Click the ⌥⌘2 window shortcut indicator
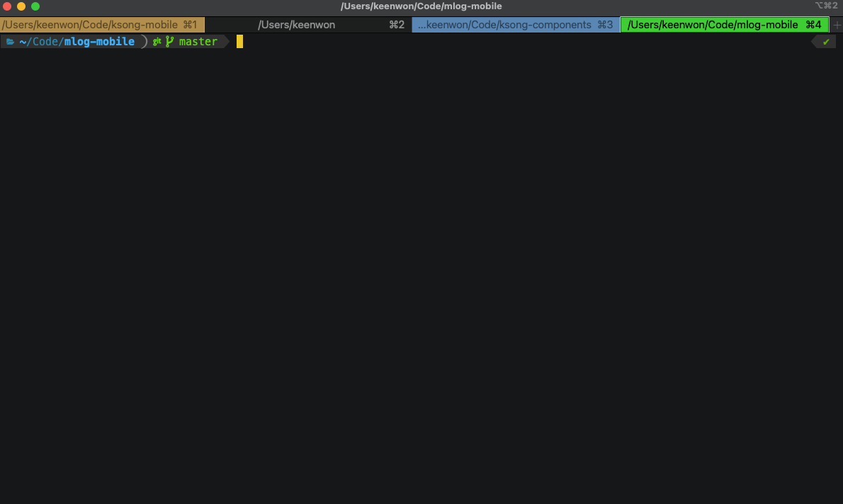Viewport: 843px width, 504px height. point(825,6)
